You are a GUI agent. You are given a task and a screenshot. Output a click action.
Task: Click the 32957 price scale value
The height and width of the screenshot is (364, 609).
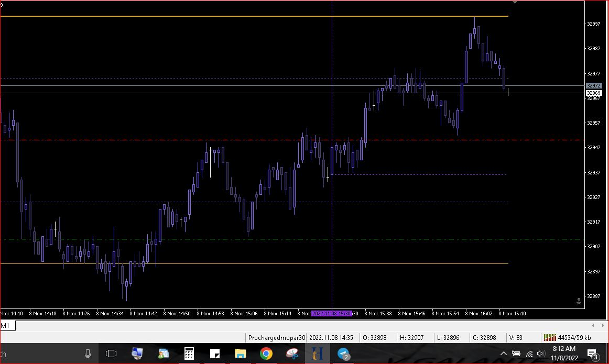coord(593,123)
